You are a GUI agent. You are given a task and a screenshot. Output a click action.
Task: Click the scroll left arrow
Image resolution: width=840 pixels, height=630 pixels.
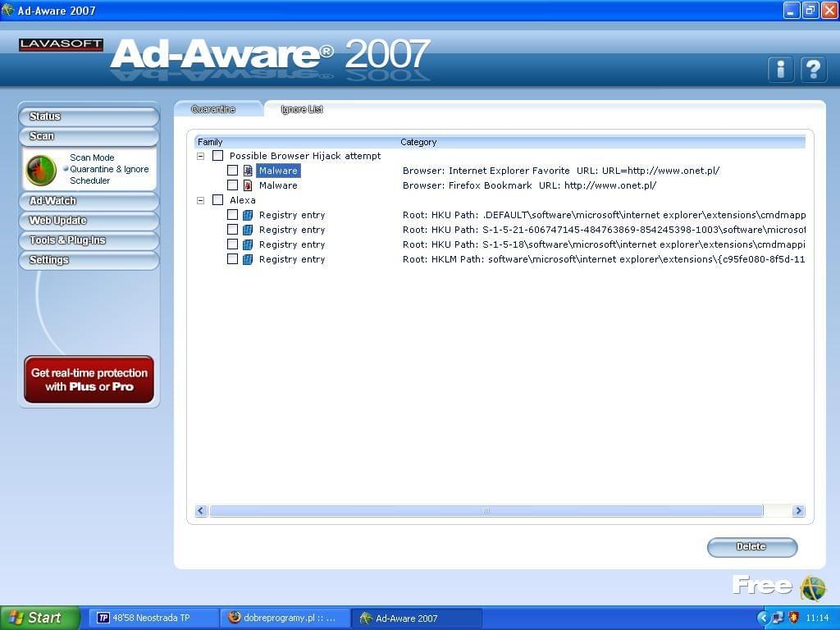[x=201, y=511]
